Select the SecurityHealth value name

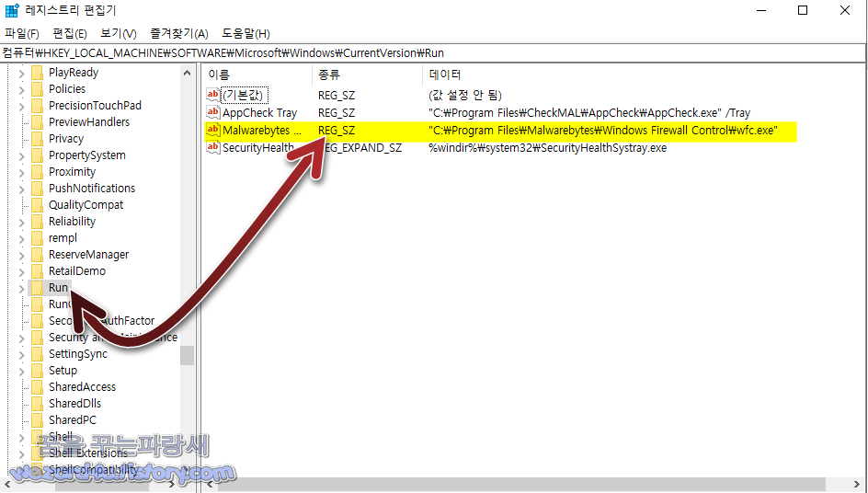[x=258, y=148]
